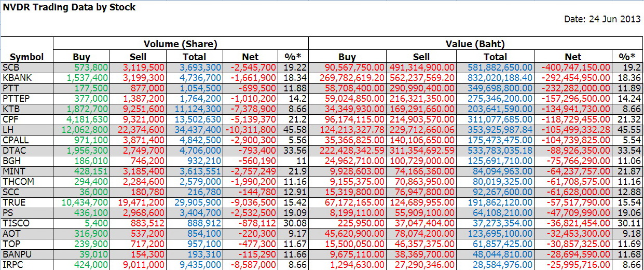The height and width of the screenshot is (270, 644).
Task: Click the NVDR Trading Data by Stock title
Action: pyautogui.click(x=69, y=7)
